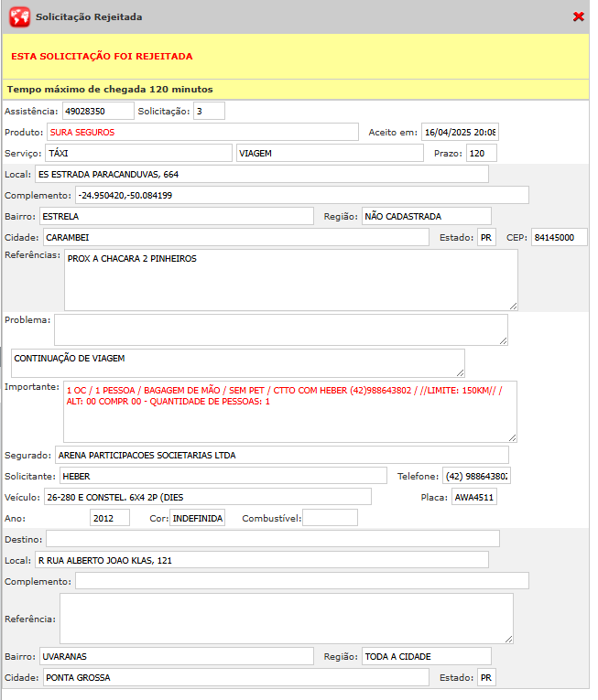Click the VIAGEM service field
This screenshot has width=598, height=700.
[330, 153]
